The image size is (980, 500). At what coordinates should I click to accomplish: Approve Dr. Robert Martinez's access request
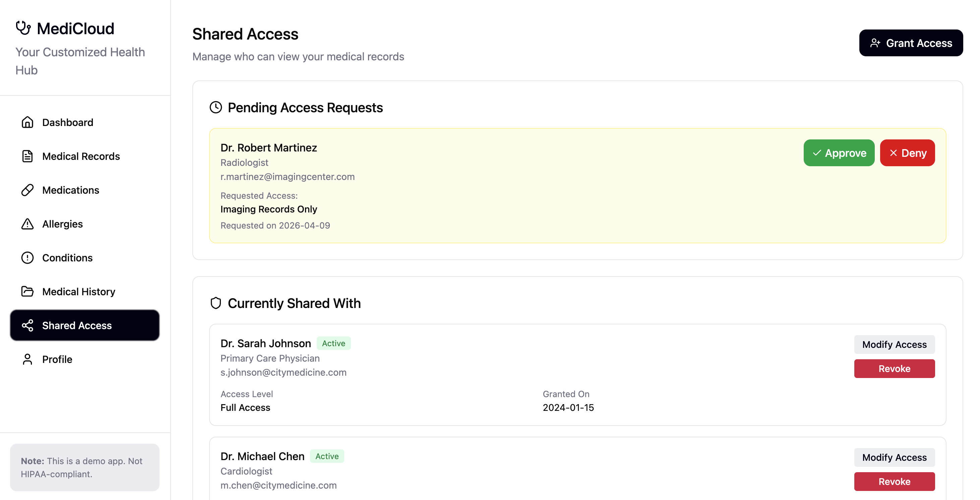(839, 153)
